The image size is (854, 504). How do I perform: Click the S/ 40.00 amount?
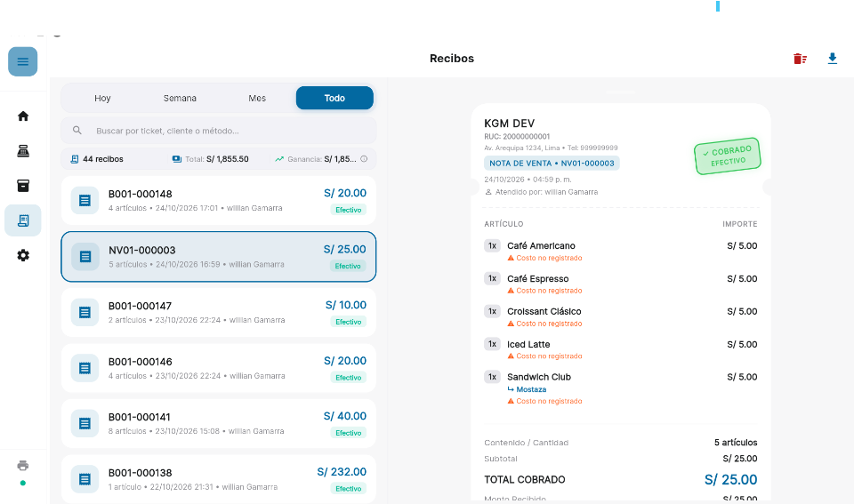[x=345, y=416]
